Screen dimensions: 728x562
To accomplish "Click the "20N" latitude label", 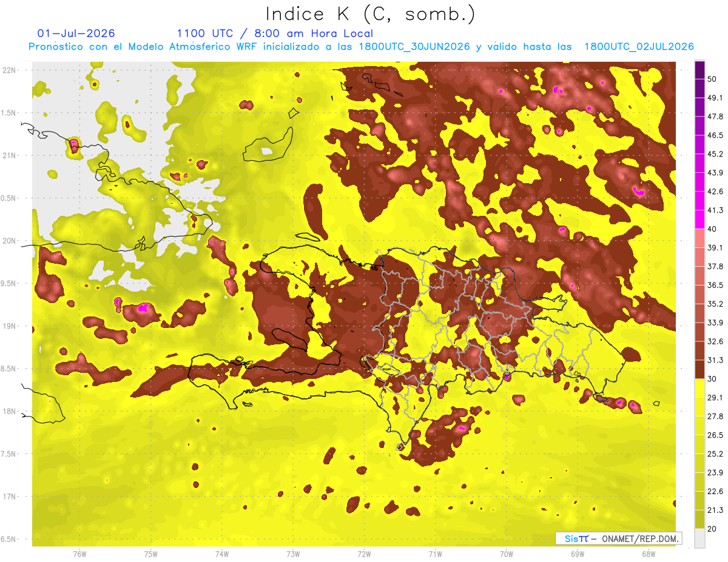I will tap(10, 241).
